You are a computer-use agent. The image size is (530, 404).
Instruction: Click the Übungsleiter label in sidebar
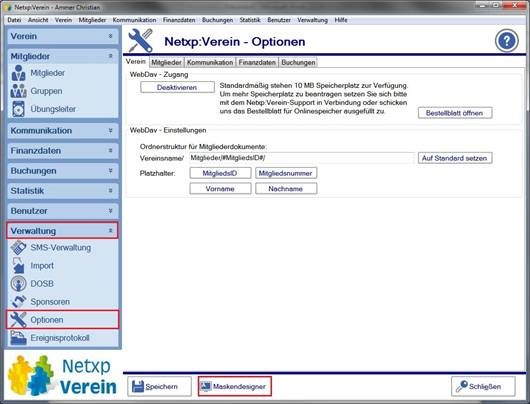(53, 109)
